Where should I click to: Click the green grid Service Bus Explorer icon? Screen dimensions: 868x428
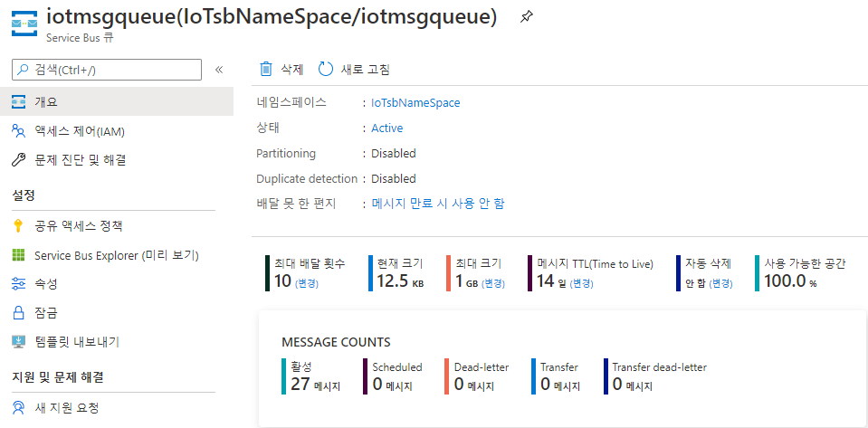(18, 255)
